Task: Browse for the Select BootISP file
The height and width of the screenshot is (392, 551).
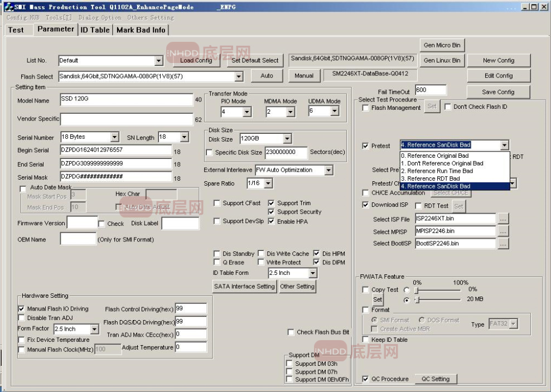Action: [x=503, y=244]
